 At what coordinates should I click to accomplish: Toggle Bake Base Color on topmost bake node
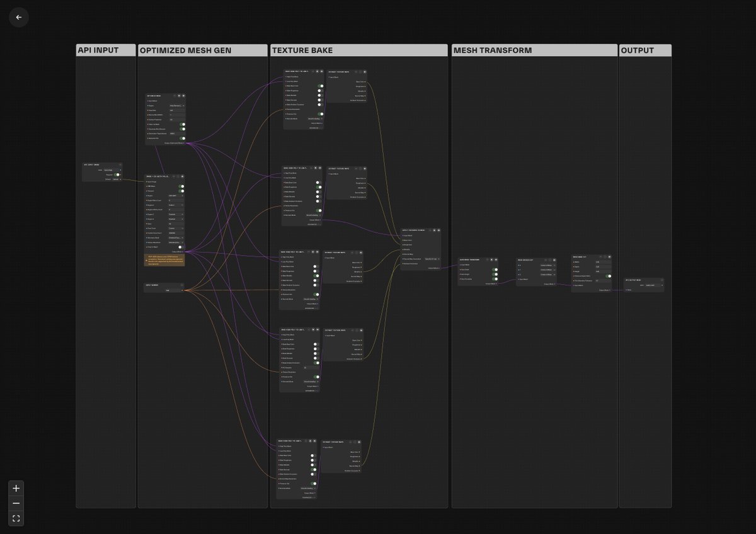click(x=320, y=86)
